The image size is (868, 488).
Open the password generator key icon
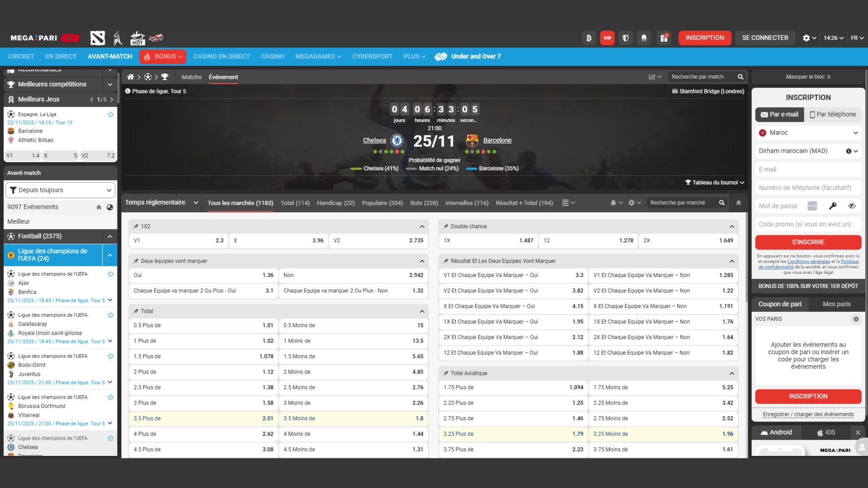pyautogui.click(x=832, y=206)
